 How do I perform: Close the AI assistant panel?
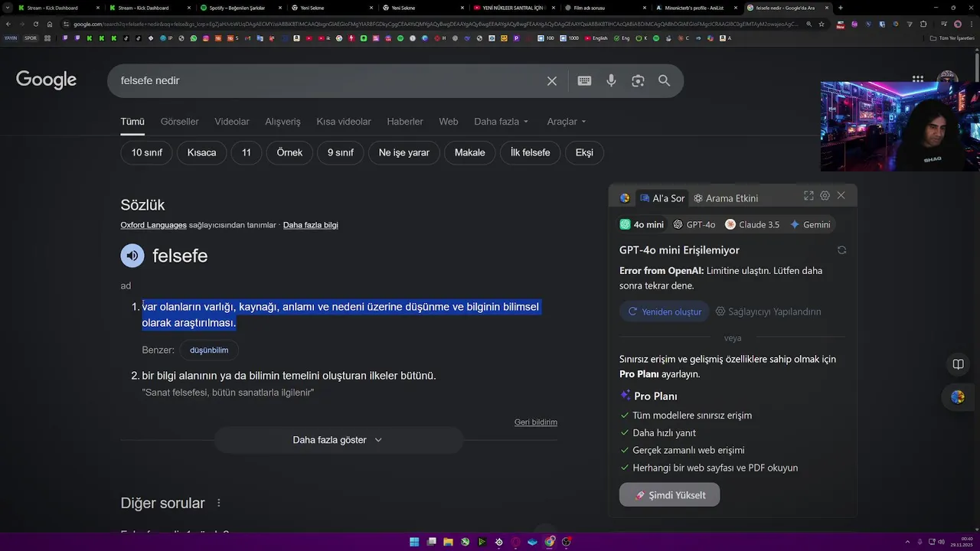tap(841, 196)
